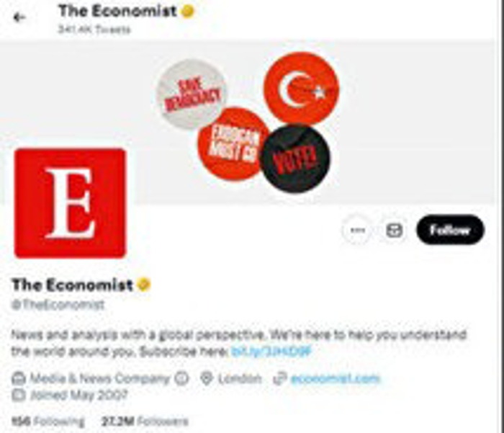Click the gold verified badge in header

pos(187,12)
